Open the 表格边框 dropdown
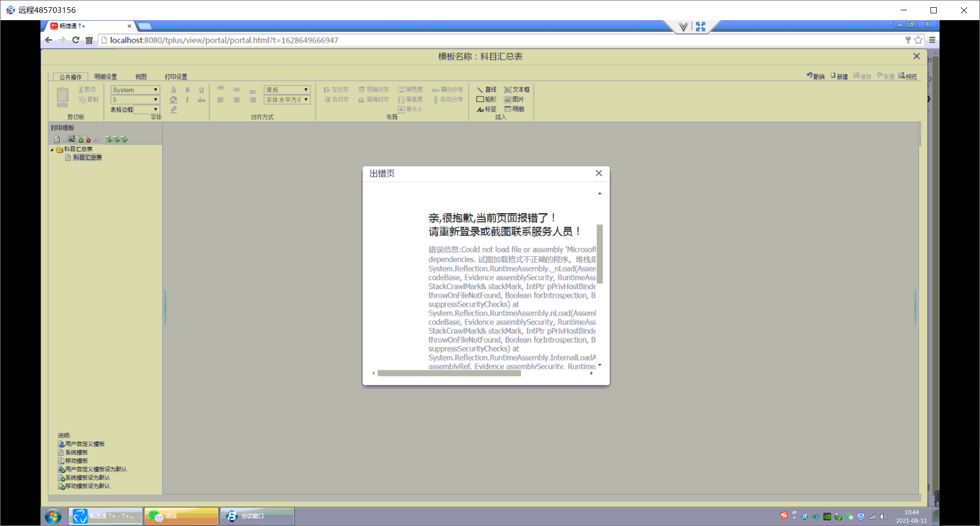Viewport: 980px width, 526px height. 147,109
